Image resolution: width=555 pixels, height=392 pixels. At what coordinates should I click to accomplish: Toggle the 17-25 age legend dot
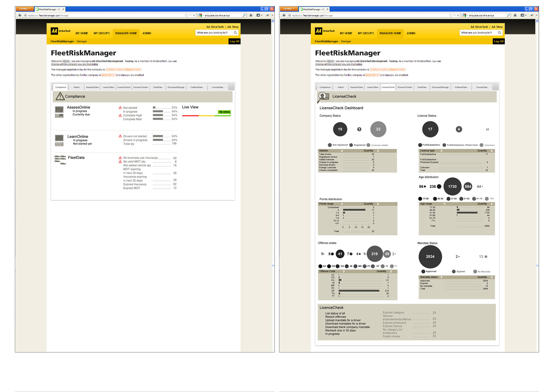[420, 199]
